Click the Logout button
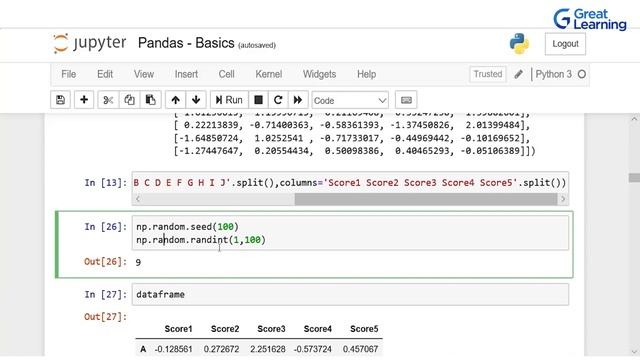This screenshot has width=640, height=360. pos(565,44)
